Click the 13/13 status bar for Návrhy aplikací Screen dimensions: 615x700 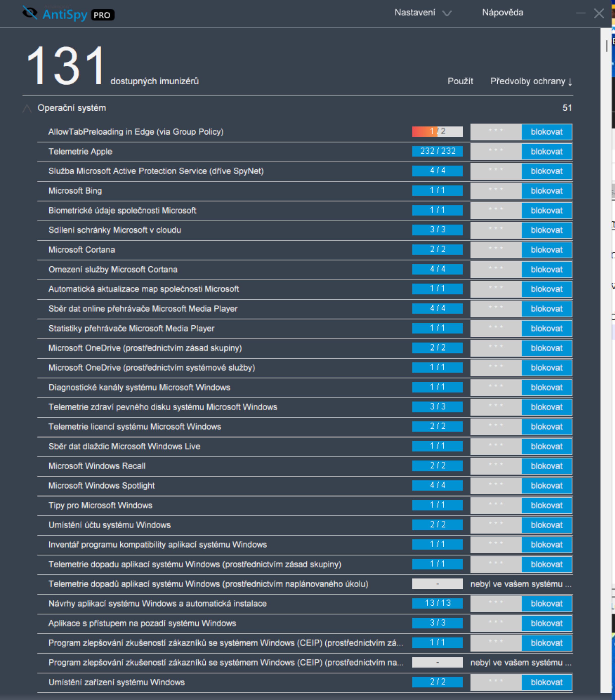tap(437, 603)
